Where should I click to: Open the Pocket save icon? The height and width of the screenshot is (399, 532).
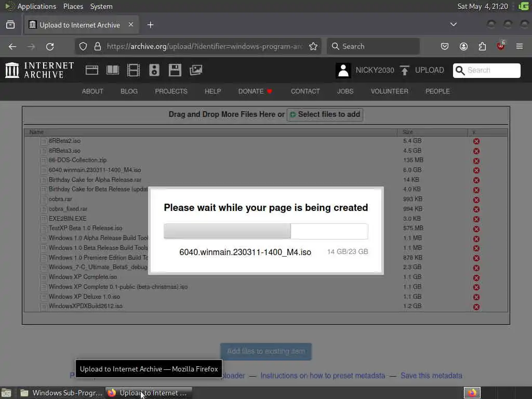pyautogui.click(x=445, y=46)
